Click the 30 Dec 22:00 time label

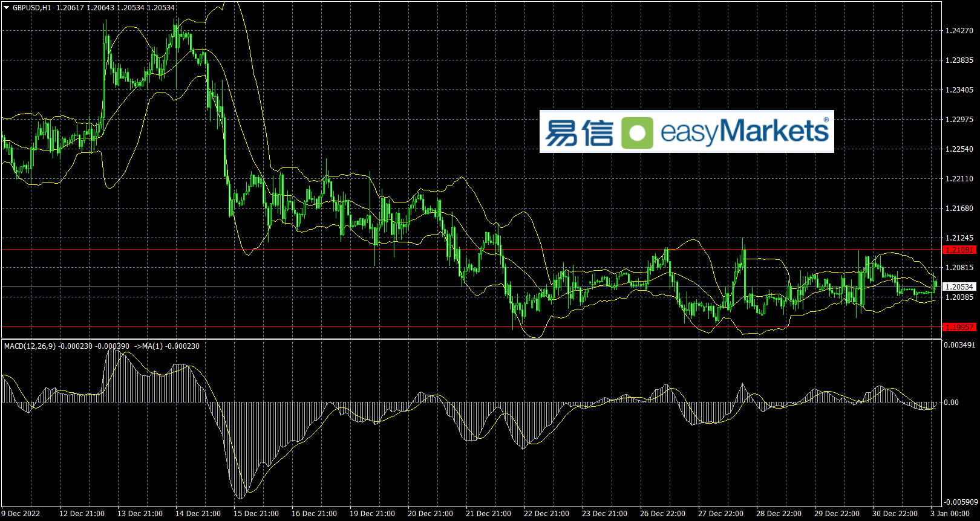(895, 514)
